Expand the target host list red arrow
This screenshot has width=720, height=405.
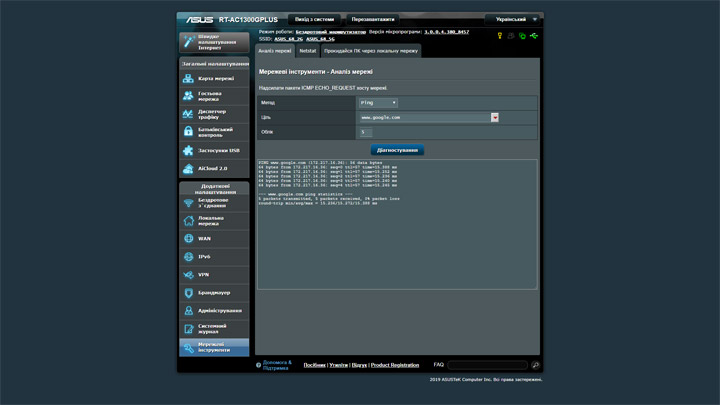[x=495, y=118]
